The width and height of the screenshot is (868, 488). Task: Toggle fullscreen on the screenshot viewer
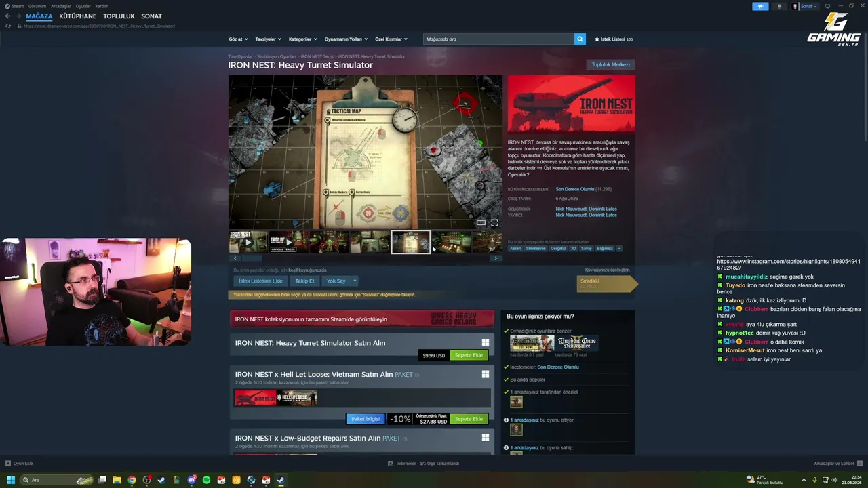[x=494, y=222]
